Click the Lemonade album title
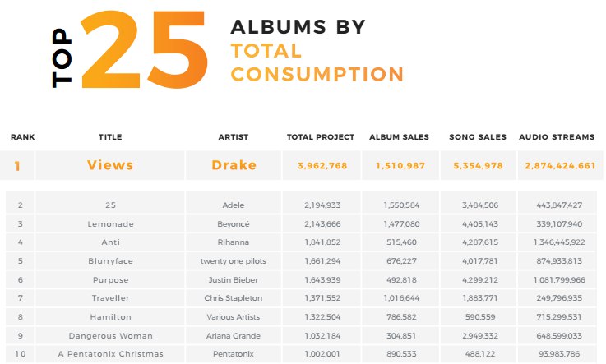Image resolution: width=606 pixels, height=364 pixels. pos(110,223)
